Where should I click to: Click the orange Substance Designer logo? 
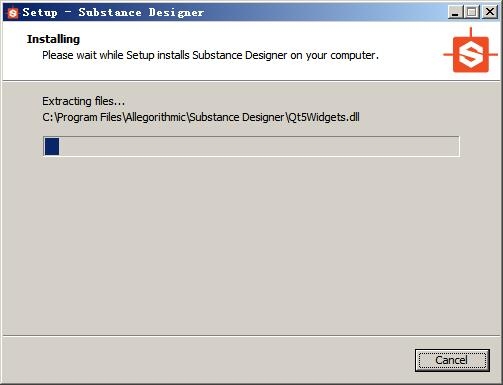(470, 51)
